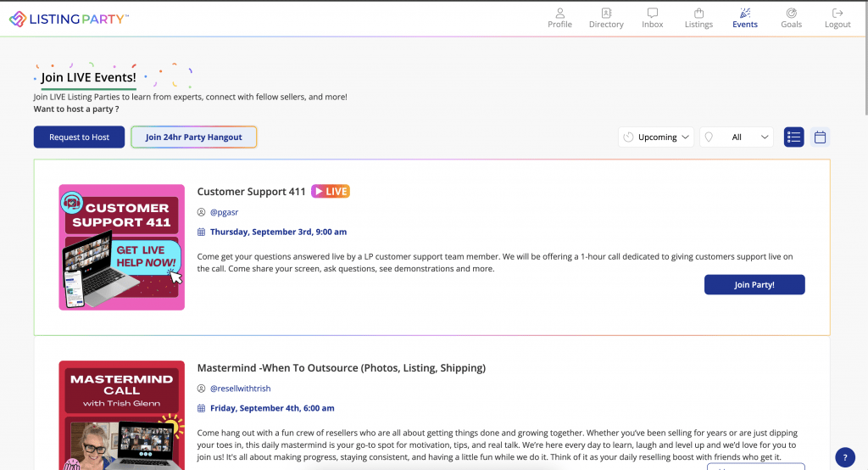Click the calendar icon beside Friday, September 4th
The image size is (868, 470).
click(201, 408)
